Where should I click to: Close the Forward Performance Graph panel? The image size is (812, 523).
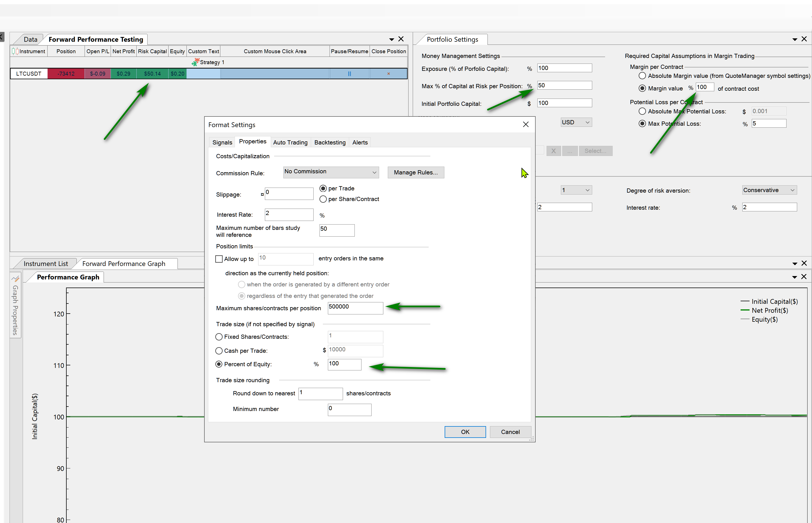coord(804,263)
